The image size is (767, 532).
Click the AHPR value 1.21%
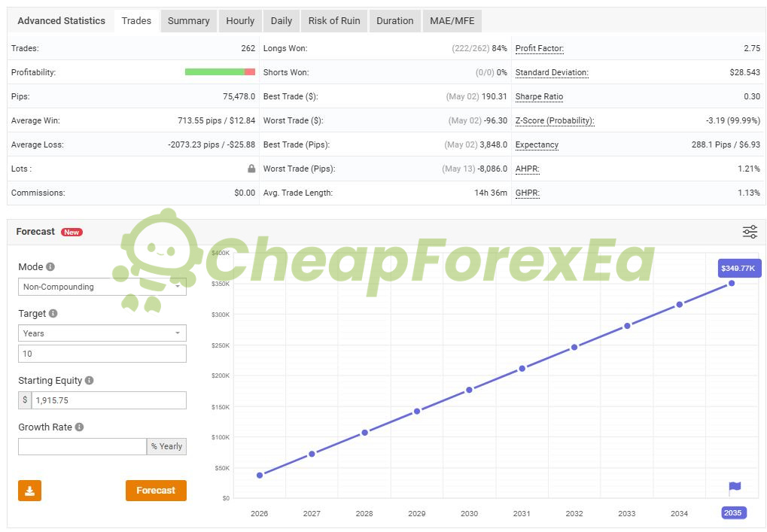click(749, 169)
